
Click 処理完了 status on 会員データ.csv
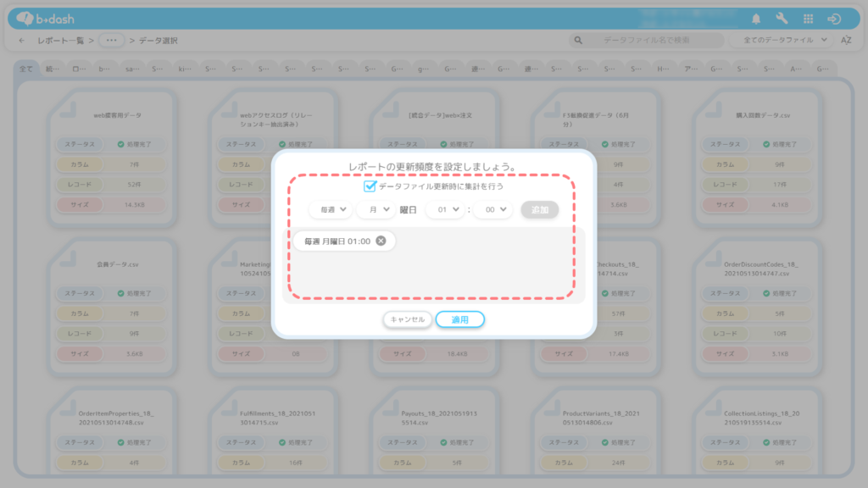[x=135, y=293]
